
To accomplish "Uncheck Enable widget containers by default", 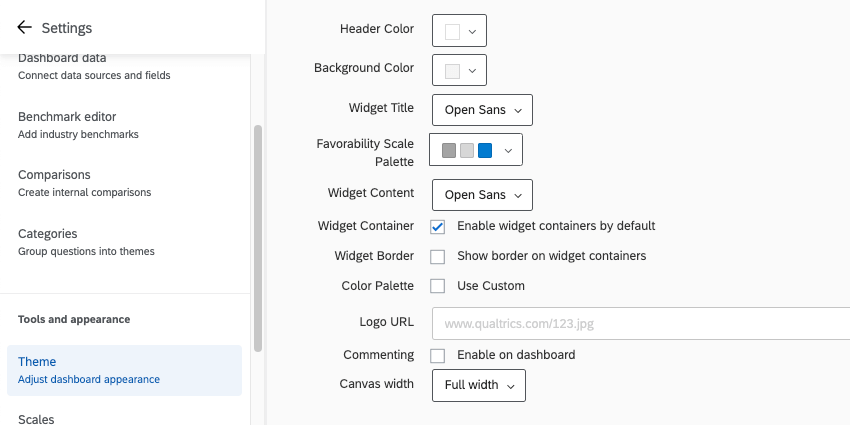I will [x=438, y=226].
